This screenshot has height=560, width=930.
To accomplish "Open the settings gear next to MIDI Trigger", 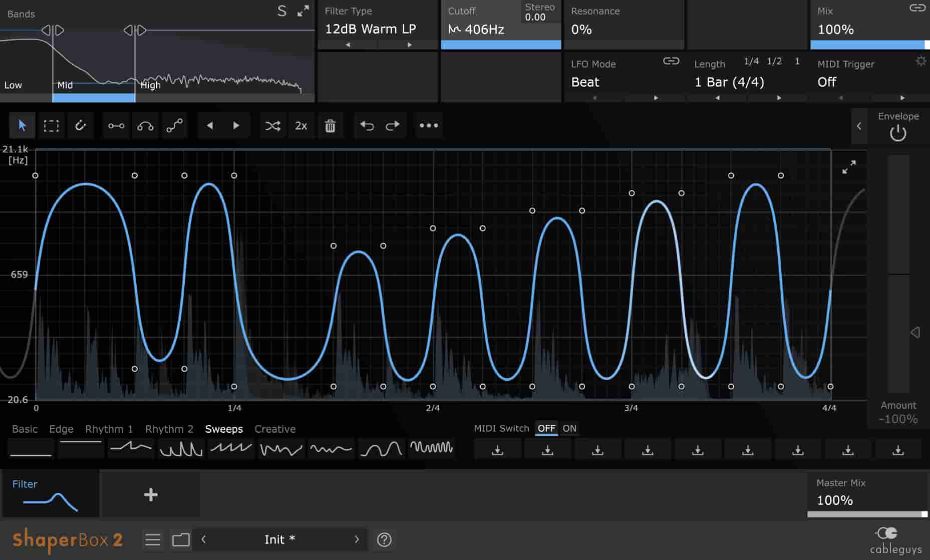I will 921,61.
